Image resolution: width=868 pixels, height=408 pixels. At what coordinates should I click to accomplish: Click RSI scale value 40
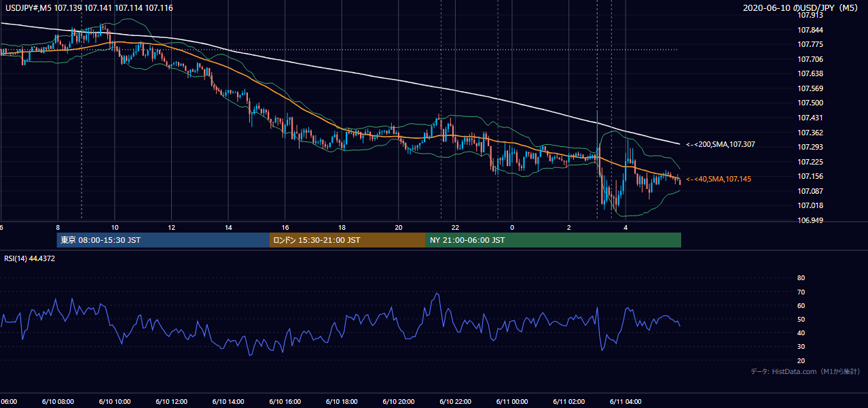(x=801, y=333)
